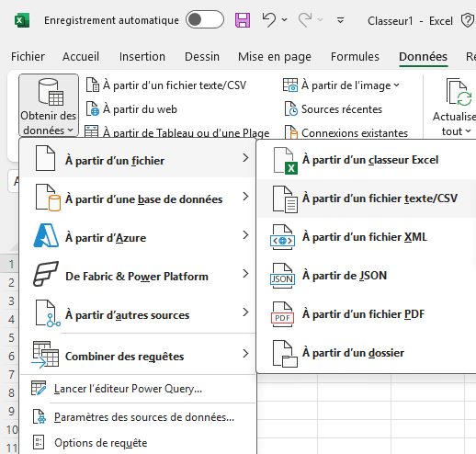Expand the À partir d'un fichier submenu chevron

coord(245,158)
